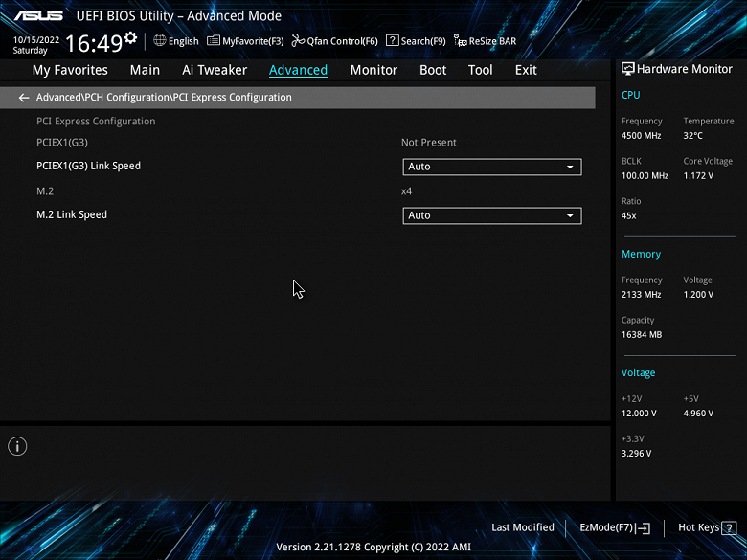Open Last Modified settings list
This screenshot has width=747, height=560.
point(523,527)
